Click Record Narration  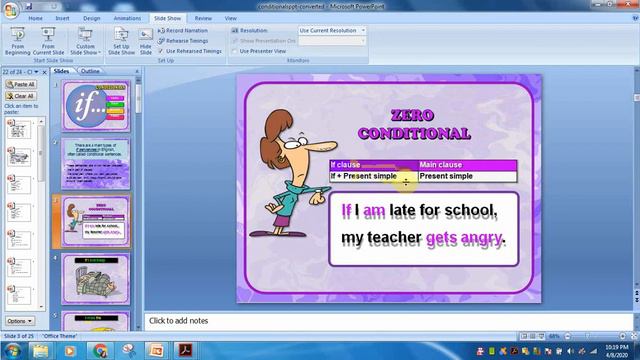[183, 31]
